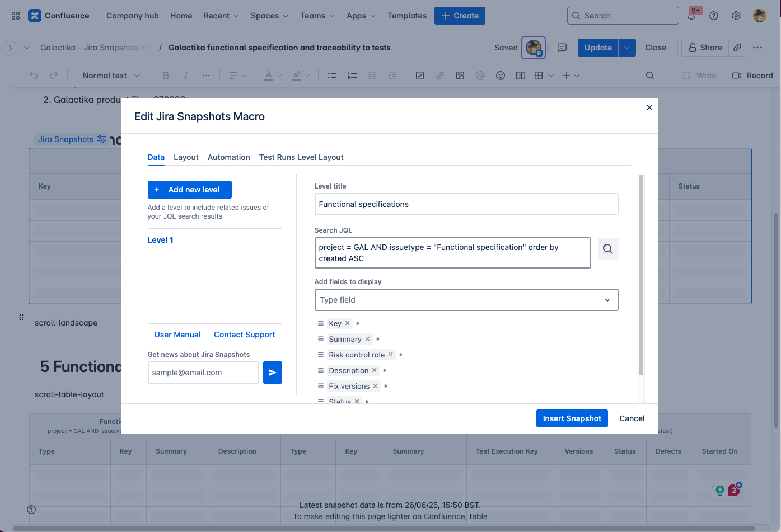
Task: Open the Test Runs Level Layout tab
Action: [301, 157]
